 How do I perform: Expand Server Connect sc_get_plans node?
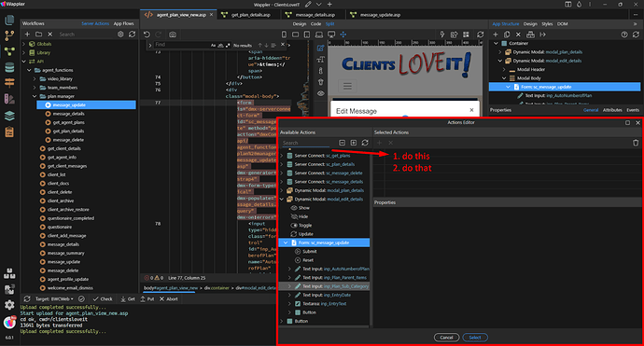282,156
